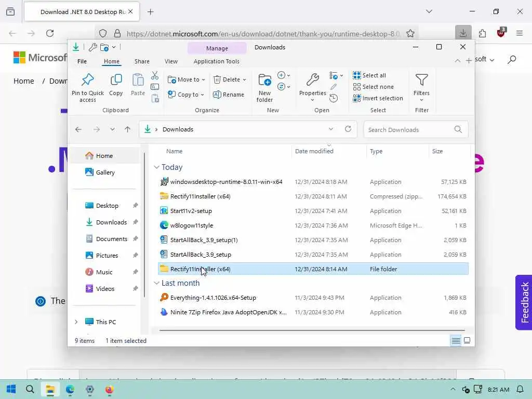Open the Application Tools tab
The image size is (532, 399).
217,61
